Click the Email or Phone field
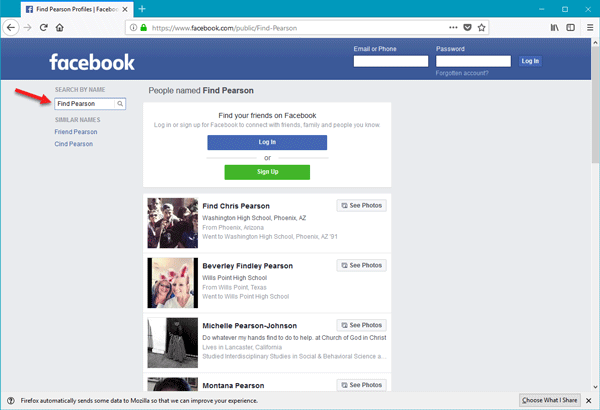The image size is (600, 410). 391,61
